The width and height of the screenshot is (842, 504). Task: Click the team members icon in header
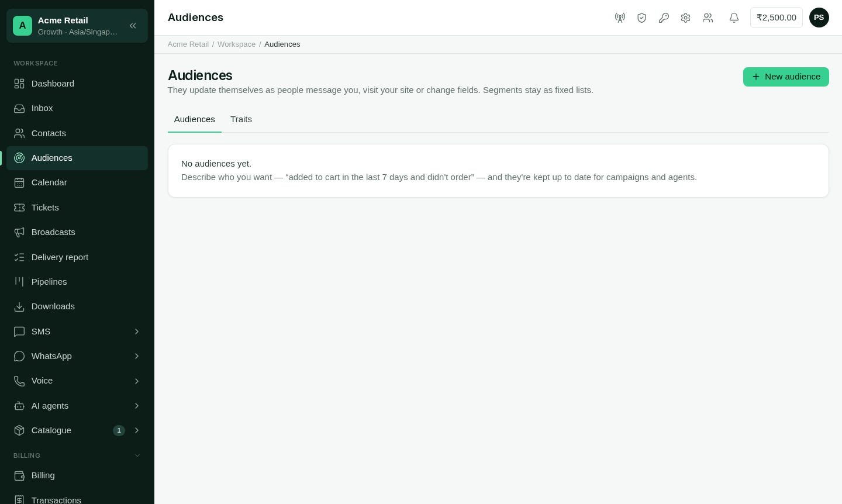pos(708,18)
